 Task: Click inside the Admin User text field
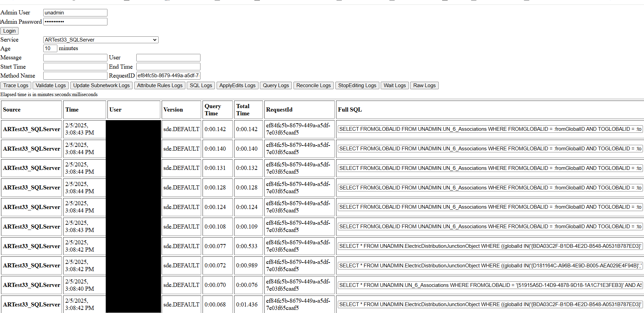click(x=75, y=12)
